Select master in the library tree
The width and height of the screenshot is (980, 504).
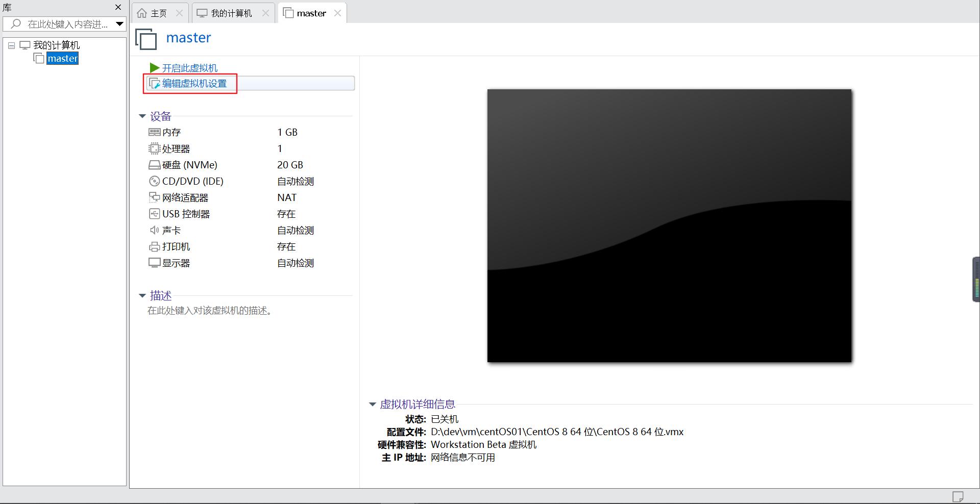(x=62, y=58)
